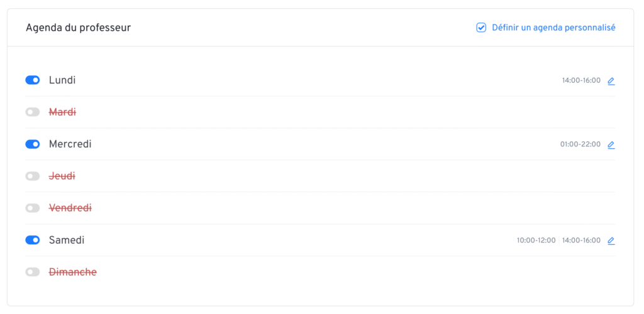Image resolution: width=644 pixels, height=314 pixels.
Task: Click Samedi 10:00-12:00 time slot
Action: point(536,241)
